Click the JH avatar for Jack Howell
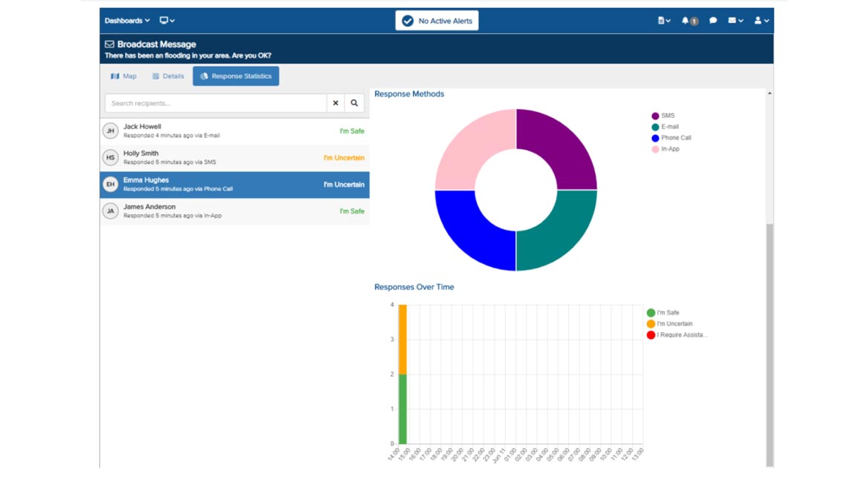The height and width of the screenshot is (488, 868). click(x=111, y=131)
